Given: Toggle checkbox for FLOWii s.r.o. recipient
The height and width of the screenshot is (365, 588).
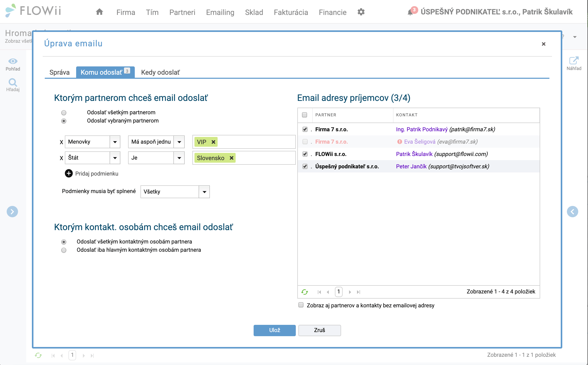Looking at the screenshot, I should click(x=305, y=154).
